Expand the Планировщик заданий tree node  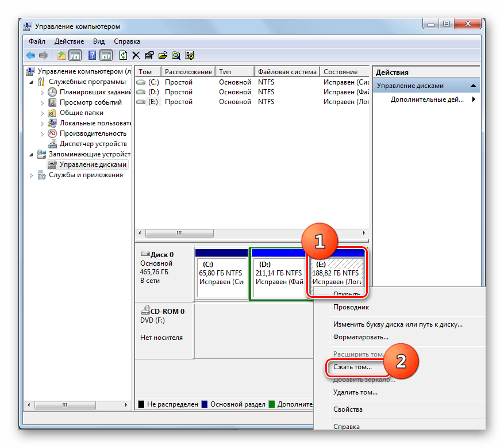pyautogui.click(x=42, y=92)
